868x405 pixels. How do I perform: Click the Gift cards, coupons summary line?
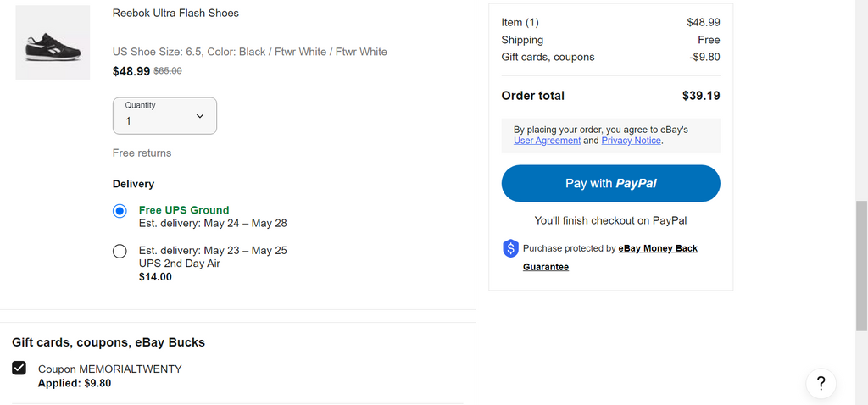click(548, 57)
